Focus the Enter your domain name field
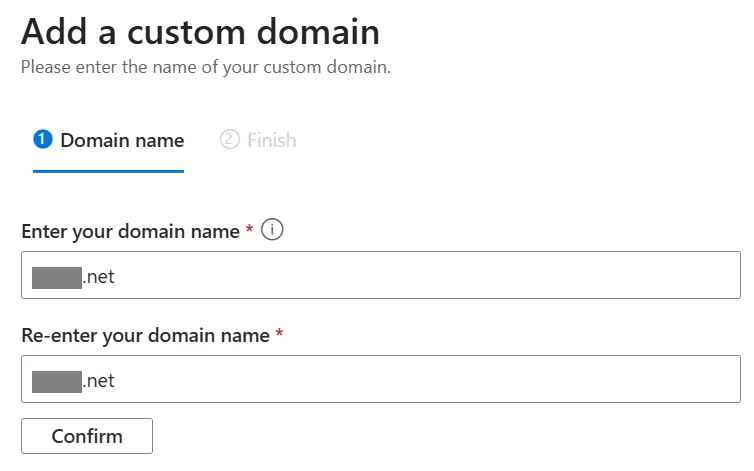The height and width of the screenshot is (471, 754). tap(381, 275)
